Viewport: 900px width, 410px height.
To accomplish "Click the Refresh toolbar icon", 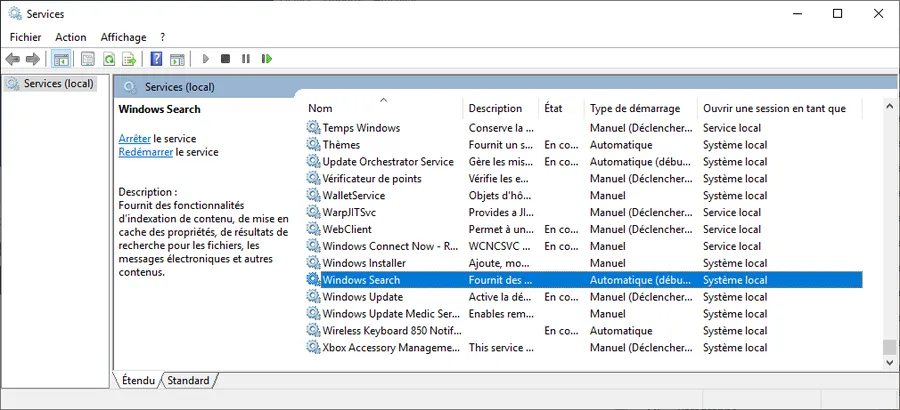I will click(108, 59).
